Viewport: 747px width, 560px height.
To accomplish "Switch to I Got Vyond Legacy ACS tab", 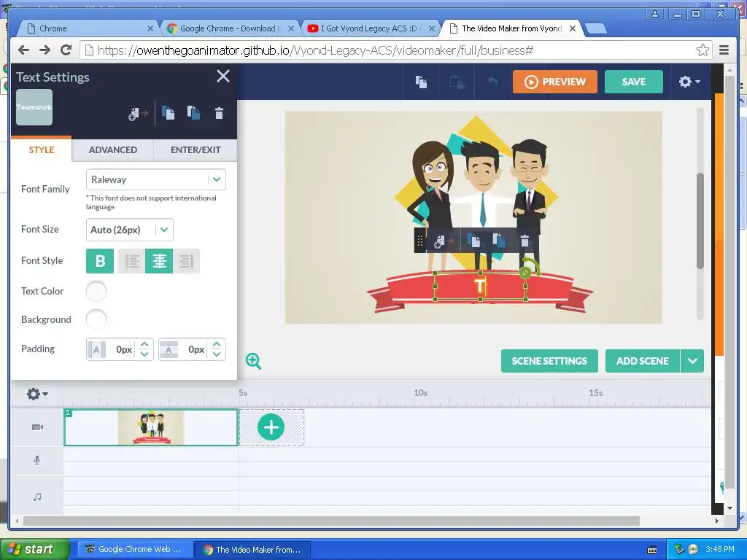I will click(x=369, y=28).
